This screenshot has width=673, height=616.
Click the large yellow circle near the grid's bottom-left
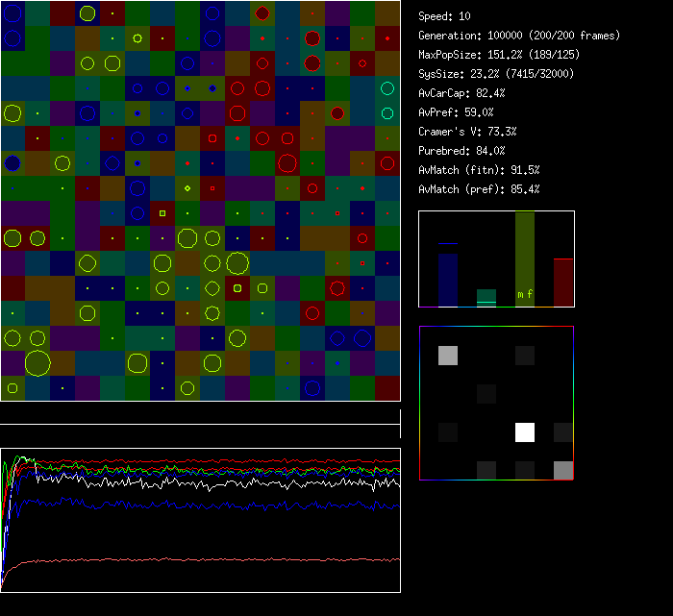coord(37,362)
